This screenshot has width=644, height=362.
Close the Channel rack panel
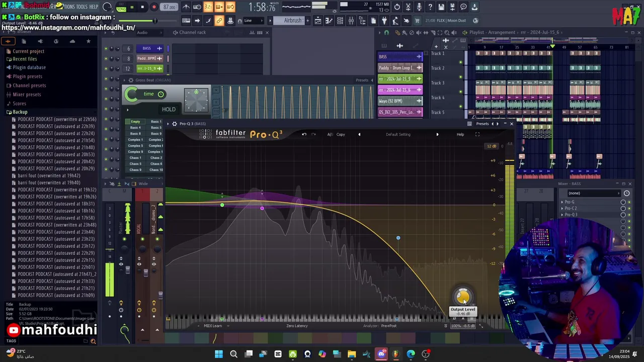(x=267, y=33)
